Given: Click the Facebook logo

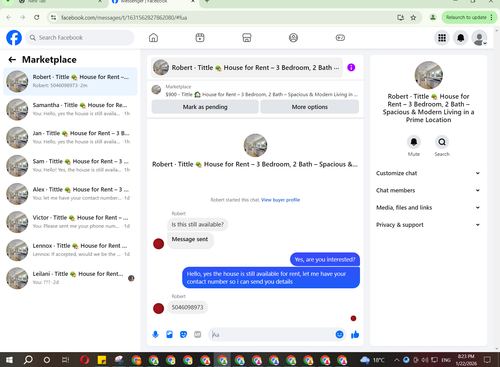Looking at the screenshot, I should (14, 38).
